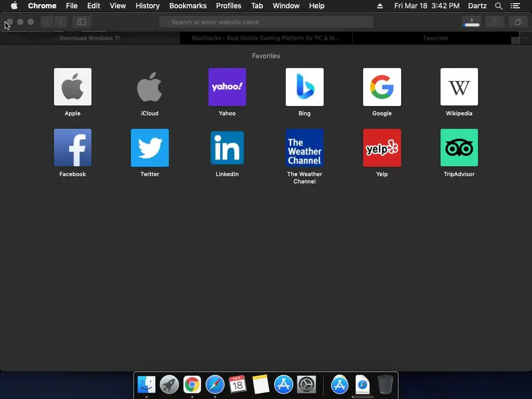This screenshot has width=532, height=399.
Task: Open the TripAdvisor favorite tile
Action: (459, 148)
